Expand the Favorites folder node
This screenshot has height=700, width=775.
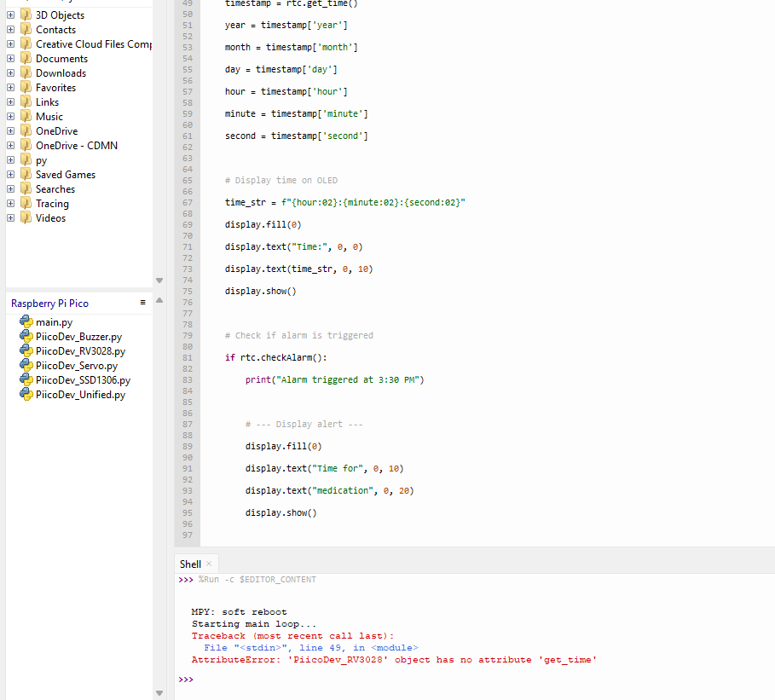pos(10,88)
